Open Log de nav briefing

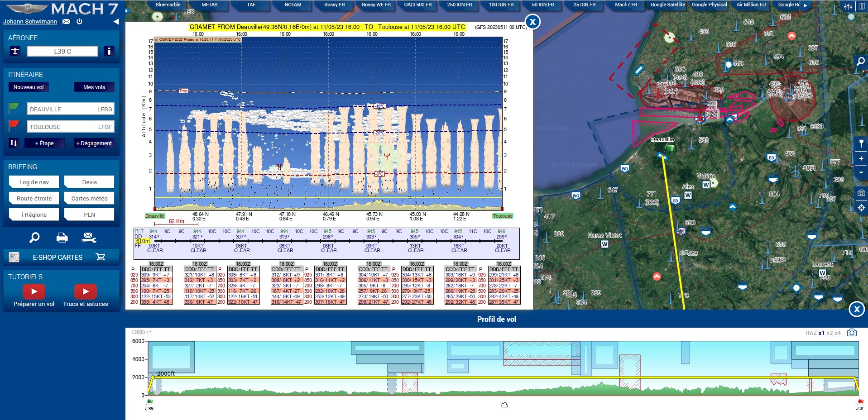tap(34, 182)
